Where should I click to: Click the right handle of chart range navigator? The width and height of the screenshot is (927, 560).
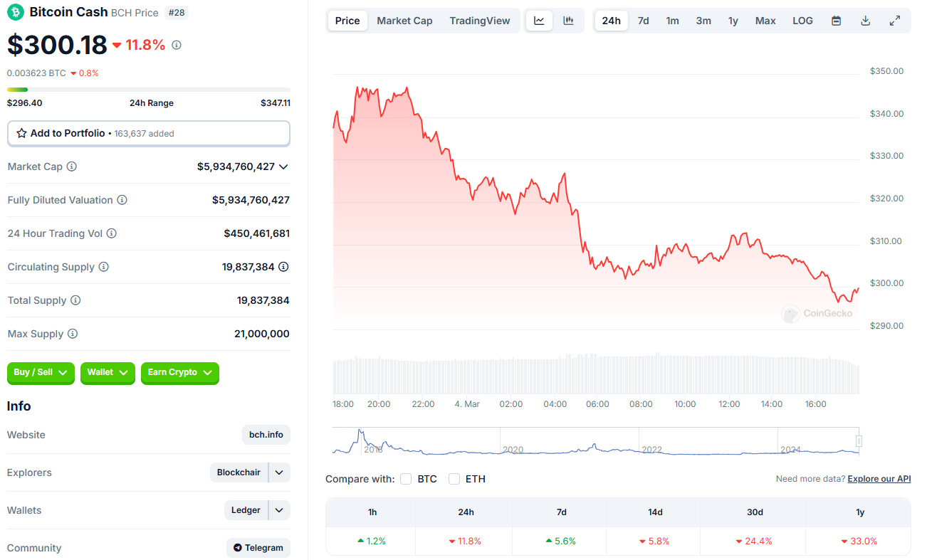point(859,441)
